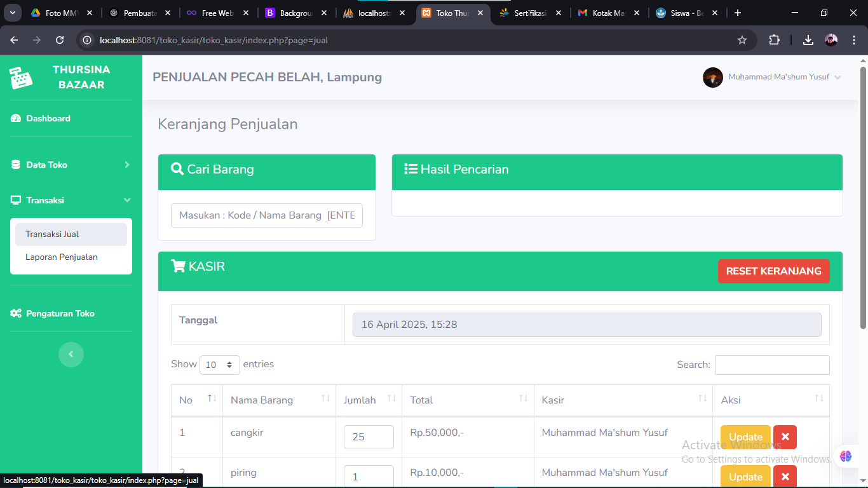Screen dimensions: 868x488
Task: Collapse the Transaksi sidebar menu
Action: click(x=71, y=200)
